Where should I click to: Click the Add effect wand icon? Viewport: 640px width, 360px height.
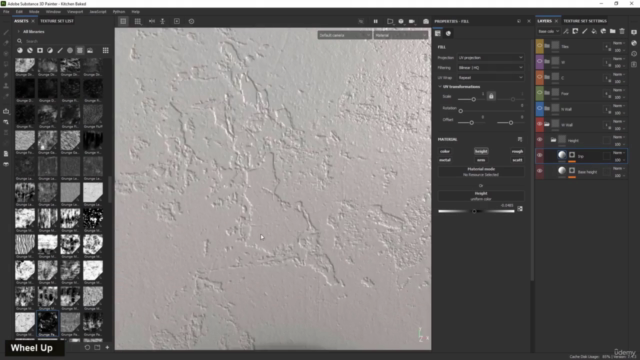pos(566,31)
